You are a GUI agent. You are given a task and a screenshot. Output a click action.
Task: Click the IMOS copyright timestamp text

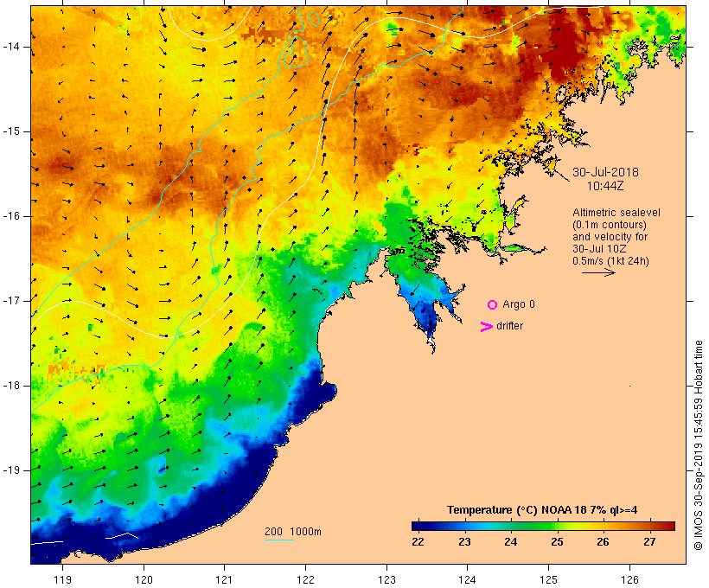[x=698, y=445]
